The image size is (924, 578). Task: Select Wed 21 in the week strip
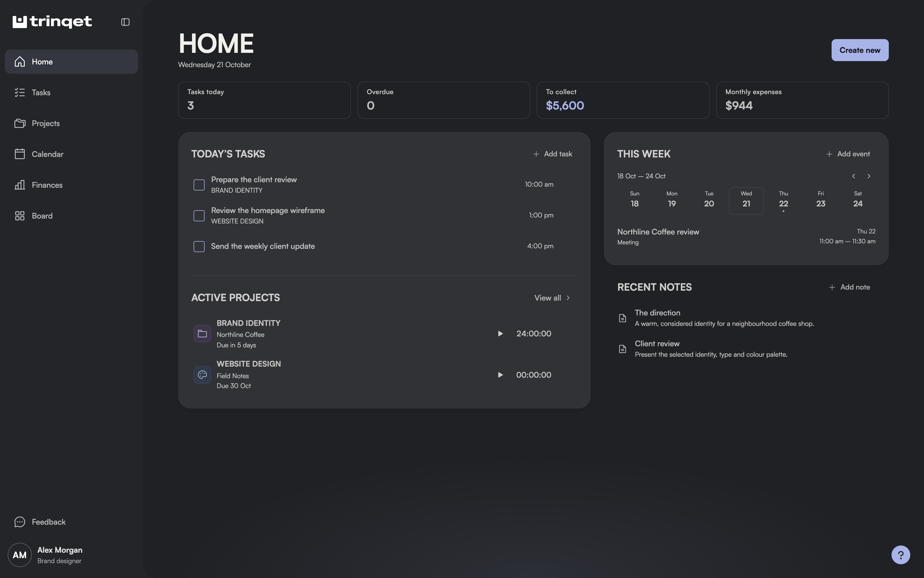[x=746, y=201]
